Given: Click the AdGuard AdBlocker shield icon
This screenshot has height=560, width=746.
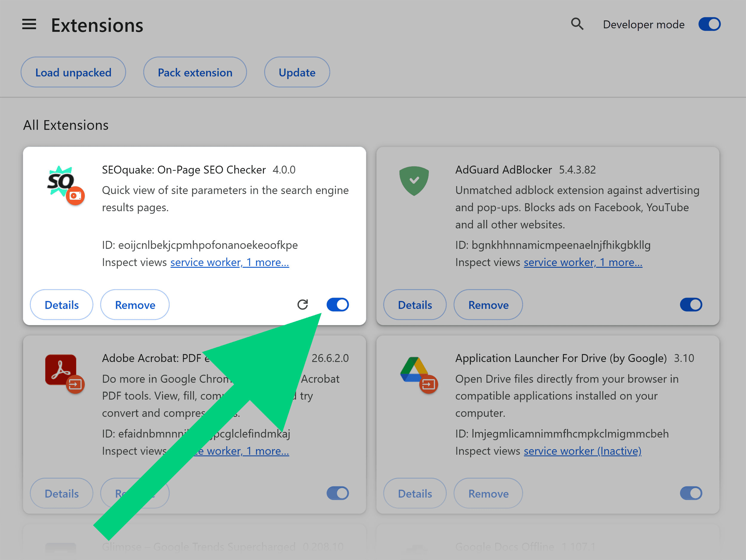Looking at the screenshot, I should (414, 181).
